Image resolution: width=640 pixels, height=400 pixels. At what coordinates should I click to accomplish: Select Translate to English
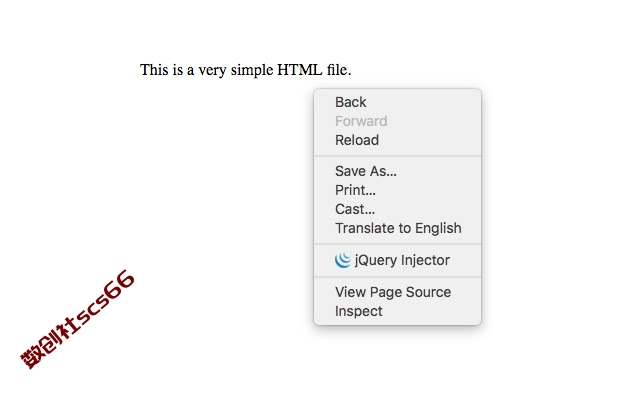point(397,228)
